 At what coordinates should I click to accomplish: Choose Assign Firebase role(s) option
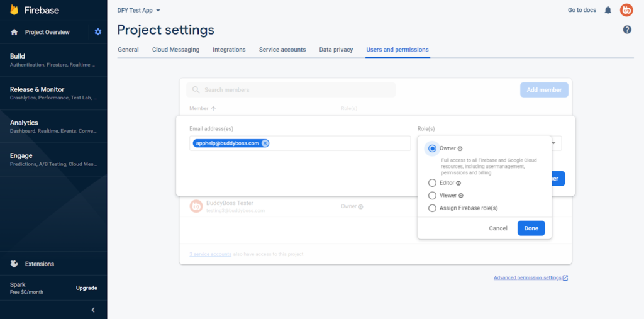tap(432, 208)
